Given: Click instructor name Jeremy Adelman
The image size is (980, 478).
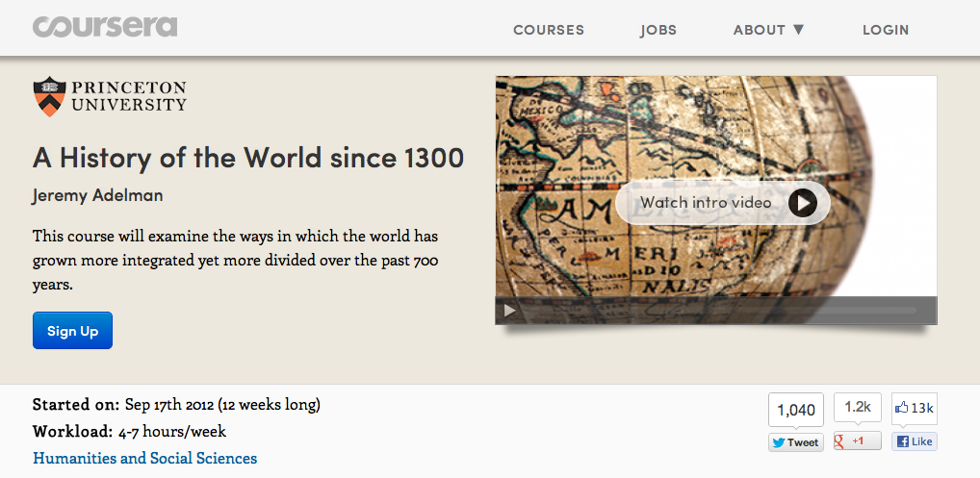Looking at the screenshot, I should click(97, 195).
